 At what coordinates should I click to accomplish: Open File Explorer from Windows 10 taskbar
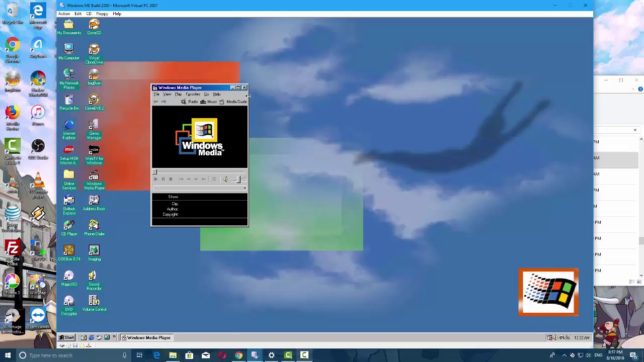tap(173, 355)
